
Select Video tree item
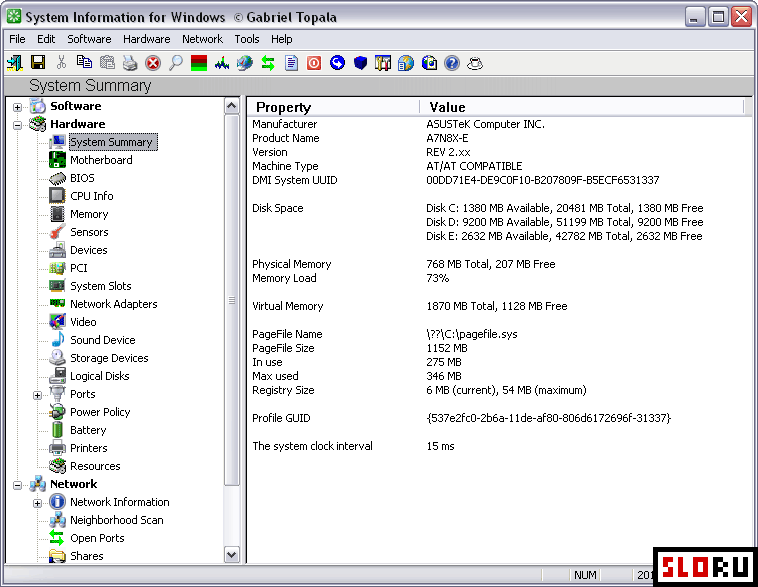[x=83, y=322]
